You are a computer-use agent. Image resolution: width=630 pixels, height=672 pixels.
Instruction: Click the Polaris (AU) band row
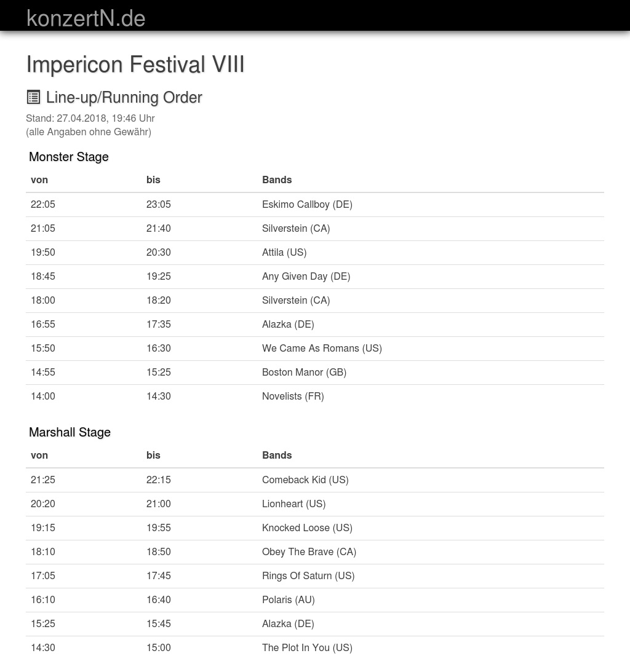tap(288, 599)
